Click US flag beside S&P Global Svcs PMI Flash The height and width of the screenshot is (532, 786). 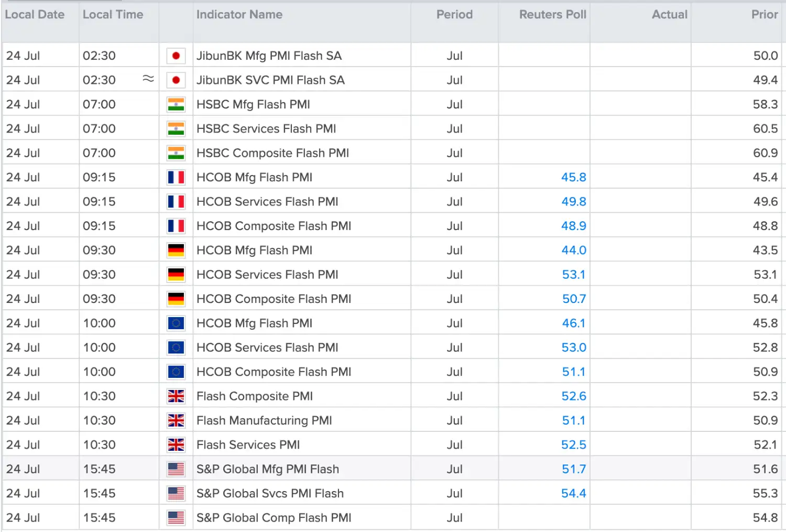point(176,494)
